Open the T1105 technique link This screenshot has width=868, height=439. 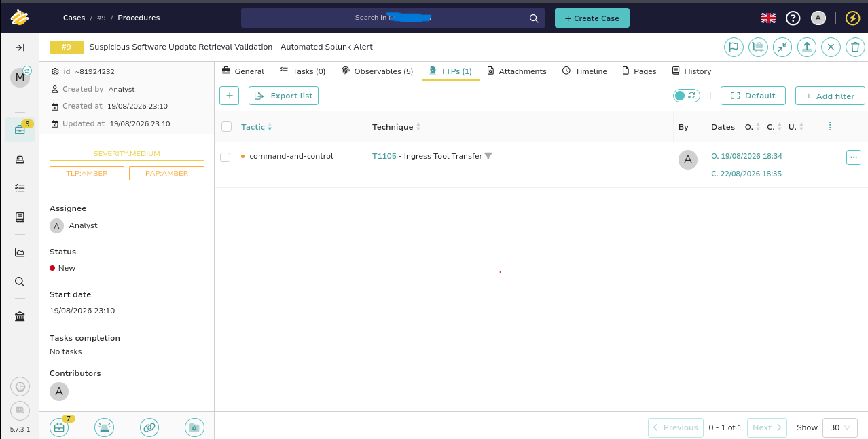coord(384,156)
